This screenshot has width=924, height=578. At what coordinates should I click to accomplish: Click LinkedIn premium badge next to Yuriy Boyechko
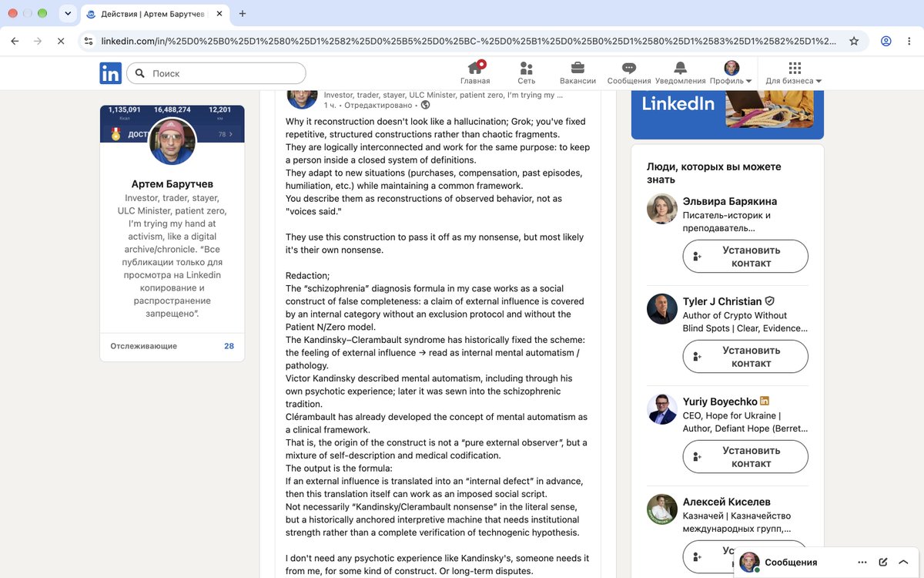pos(765,401)
